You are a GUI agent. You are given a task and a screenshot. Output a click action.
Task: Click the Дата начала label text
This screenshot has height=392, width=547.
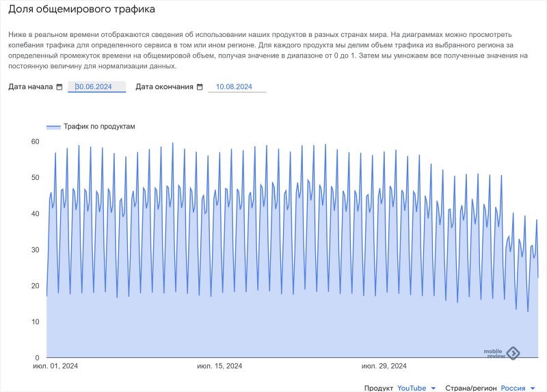[x=31, y=87]
